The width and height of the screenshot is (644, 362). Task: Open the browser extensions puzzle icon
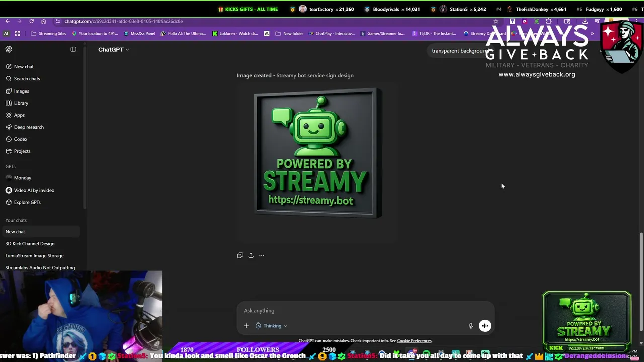coord(549,21)
